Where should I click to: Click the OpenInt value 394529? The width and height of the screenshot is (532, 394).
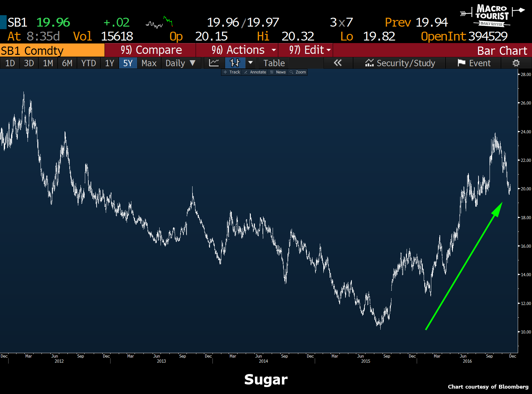[488, 36]
